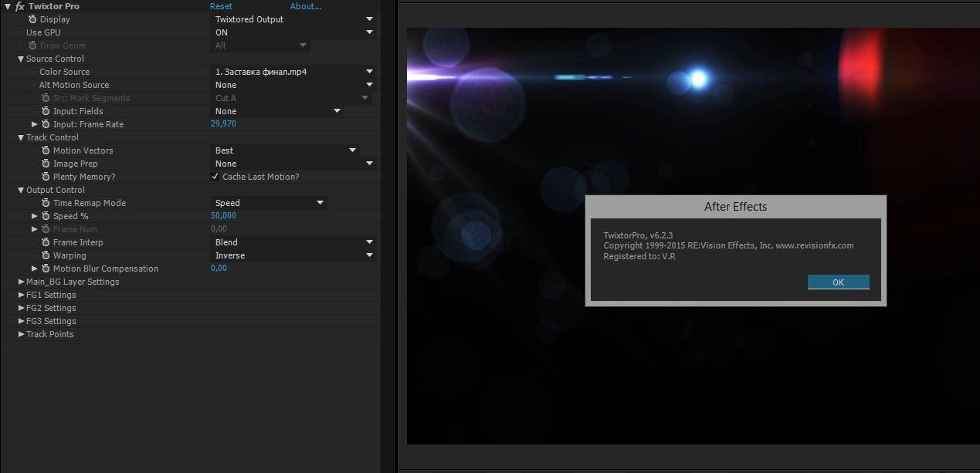
Task: Open the Color Source layer dropdown
Action: (x=294, y=72)
